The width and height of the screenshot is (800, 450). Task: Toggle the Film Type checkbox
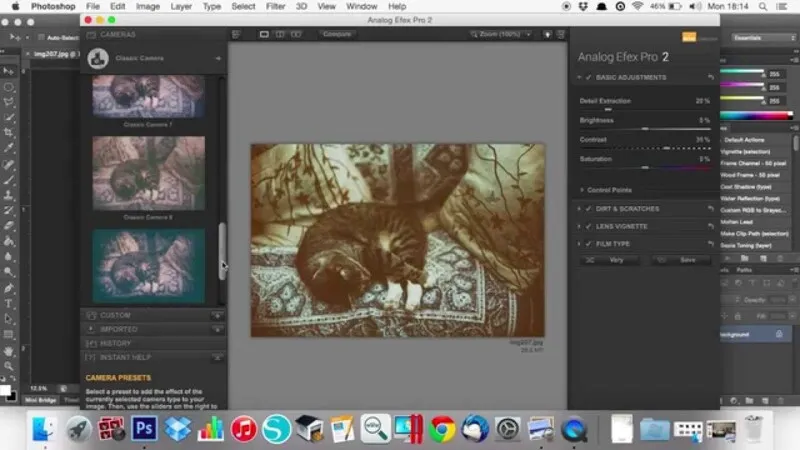(588, 244)
